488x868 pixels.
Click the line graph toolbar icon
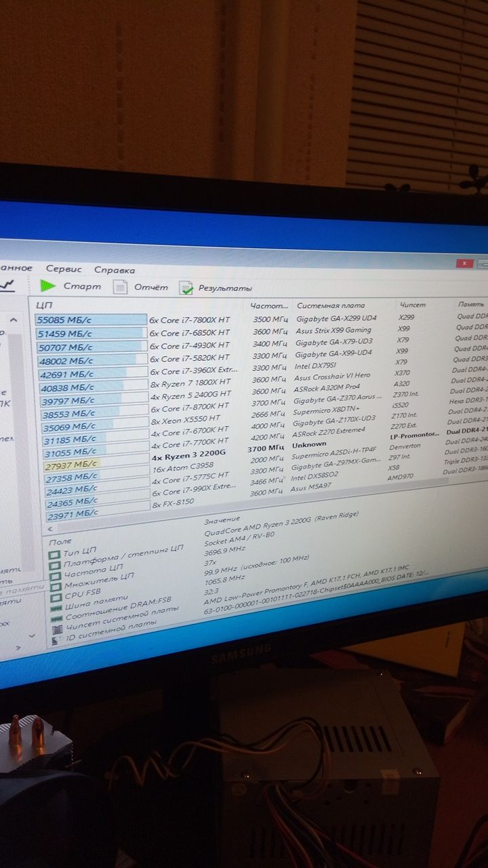pyautogui.click(x=7, y=285)
